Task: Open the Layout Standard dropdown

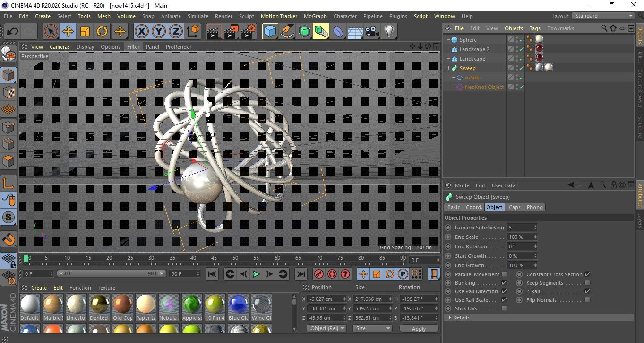Action: pos(603,16)
